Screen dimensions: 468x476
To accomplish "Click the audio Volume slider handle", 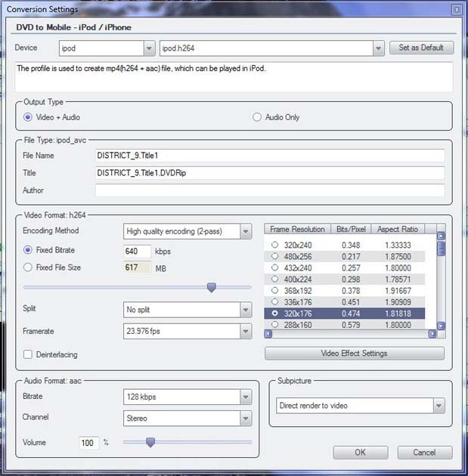I will pyautogui.click(x=150, y=442).
